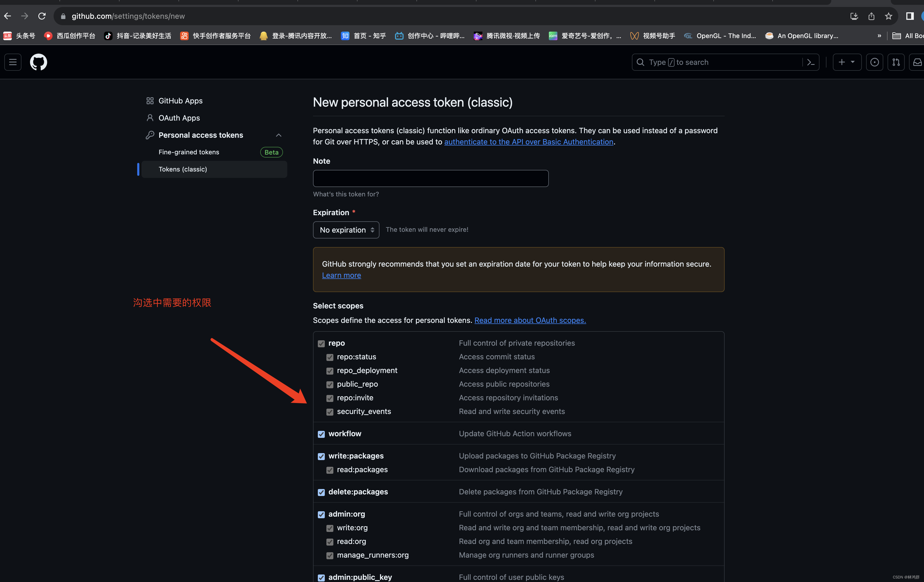The image size is (924, 582).
Task: Show more hidden bookmarks chevron
Action: [879, 36]
